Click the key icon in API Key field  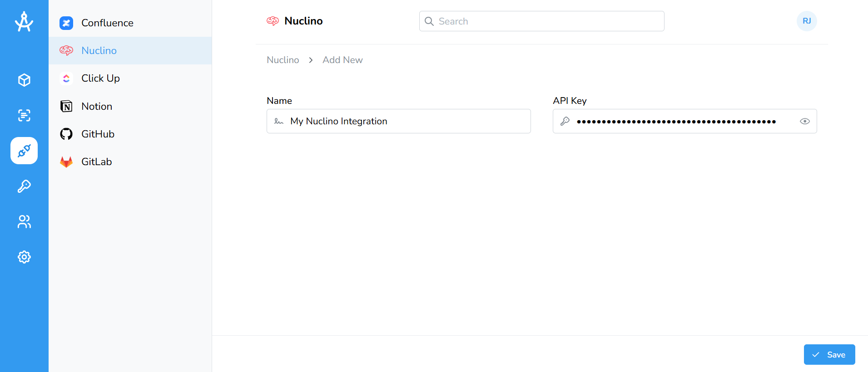[x=565, y=121]
